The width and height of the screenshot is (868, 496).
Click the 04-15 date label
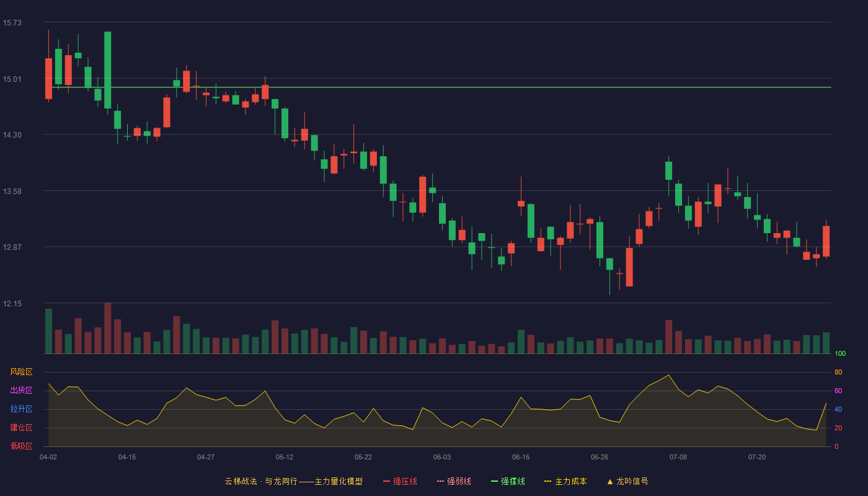point(127,457)
